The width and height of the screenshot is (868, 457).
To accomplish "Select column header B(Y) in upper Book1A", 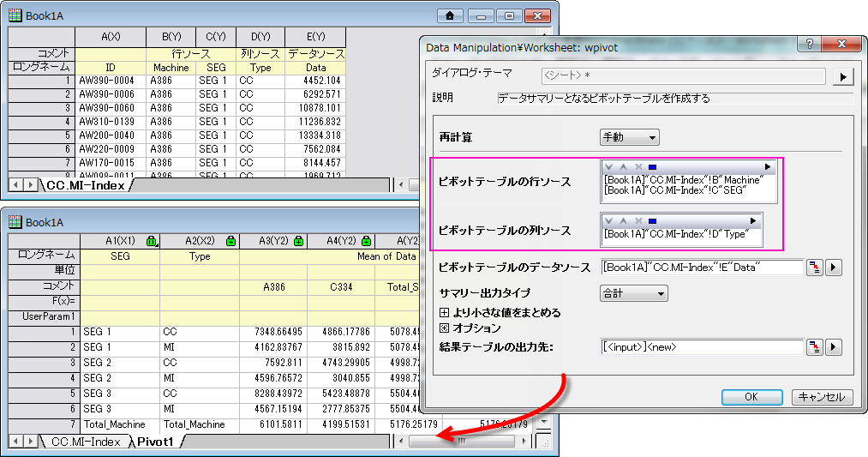I will 171,37.
